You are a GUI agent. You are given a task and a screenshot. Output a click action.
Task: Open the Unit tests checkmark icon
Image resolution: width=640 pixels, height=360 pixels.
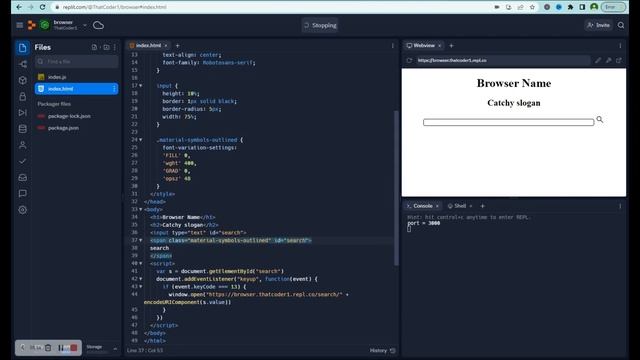pos(22,161)
